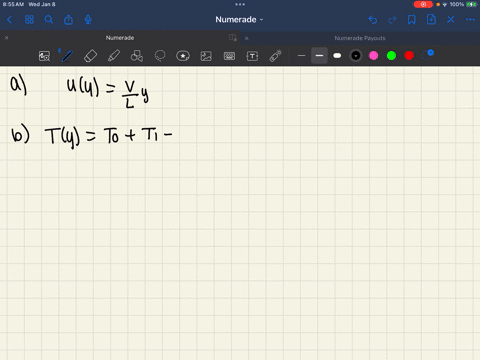
Task: Select the Shapes tool
Action: tap(137, 56)
